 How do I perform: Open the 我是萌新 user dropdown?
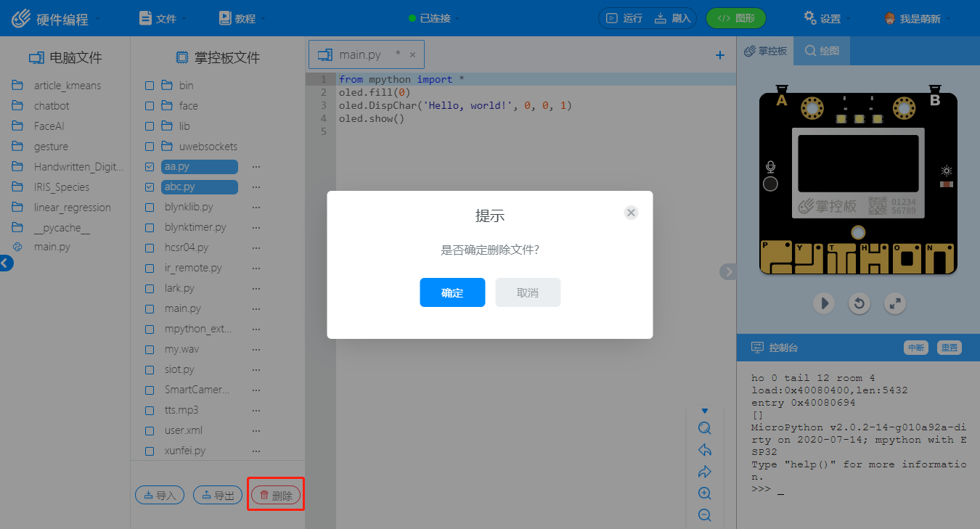pos(918,18)
